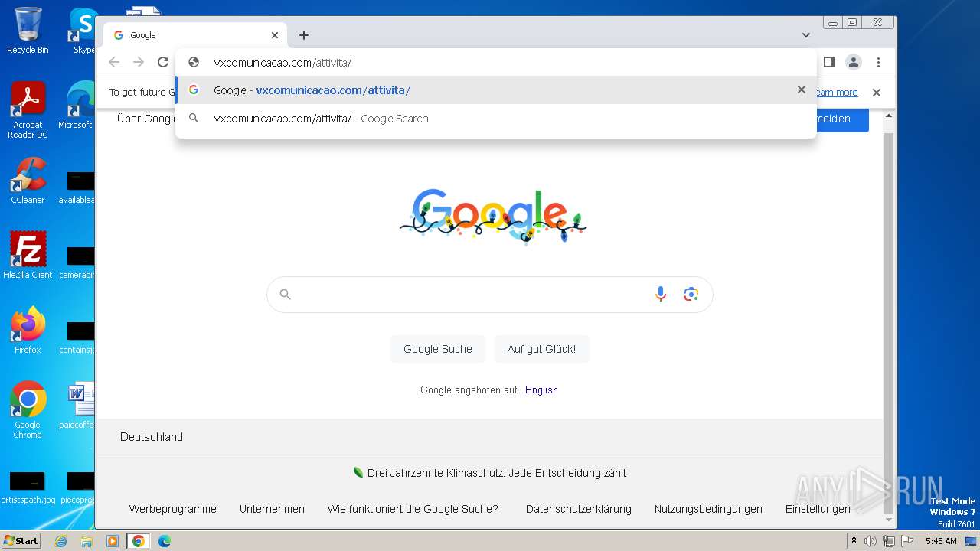Select FileZilla Client desktop icon
The height and width of the screenshot is (551, 980).
[28, 256]
